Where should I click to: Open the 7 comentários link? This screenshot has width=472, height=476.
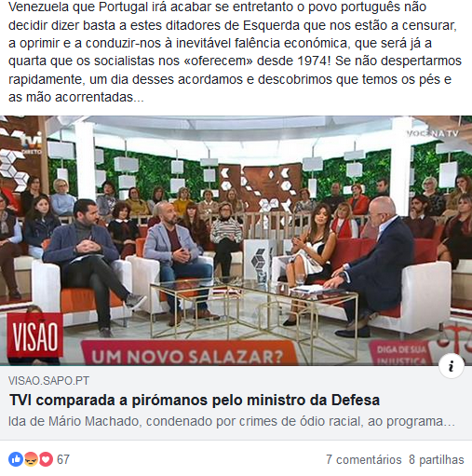tap(363, 459)
